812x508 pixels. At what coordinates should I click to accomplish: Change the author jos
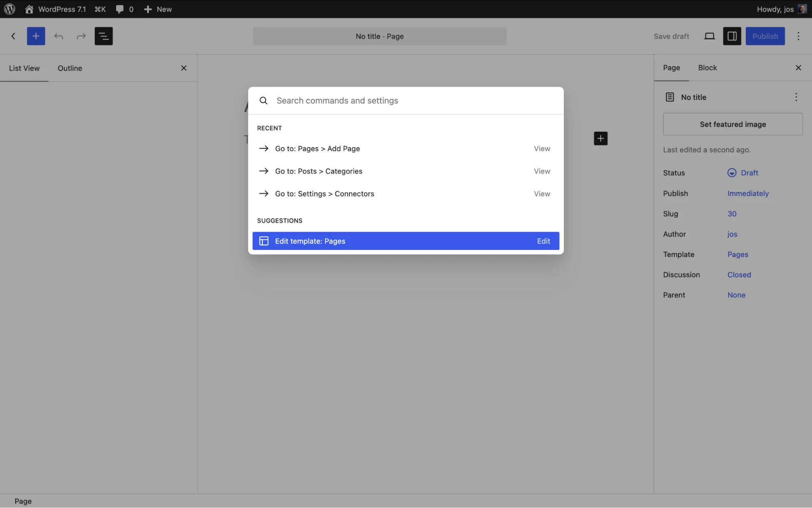click(x=732, y=234)
